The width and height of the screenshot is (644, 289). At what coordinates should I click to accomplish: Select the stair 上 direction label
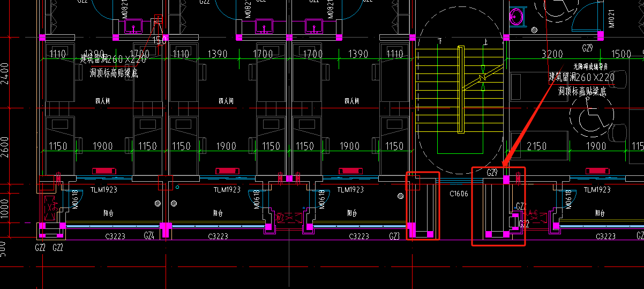point(485,41)
